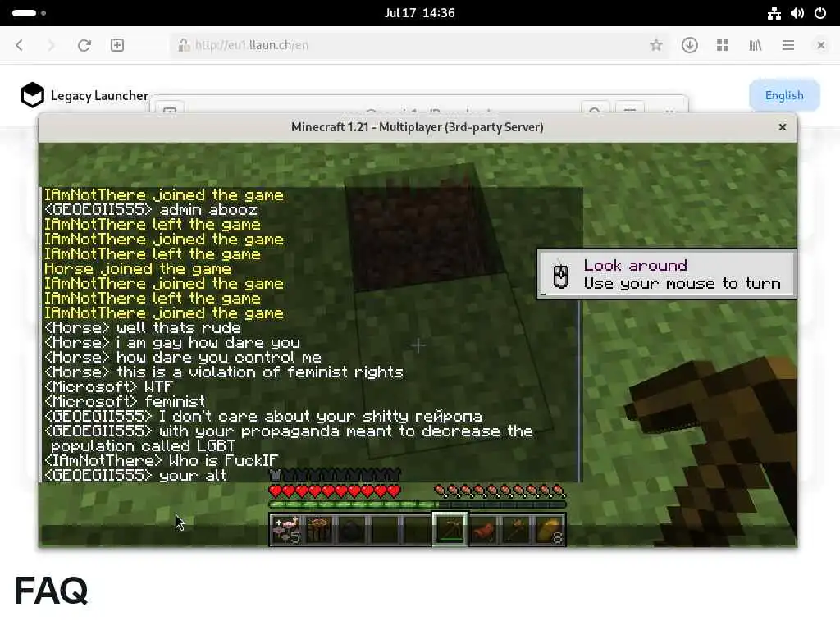Click the padlock icon in address bar
The width and height of the screenshot is (840, 630).
coord(184,45)
